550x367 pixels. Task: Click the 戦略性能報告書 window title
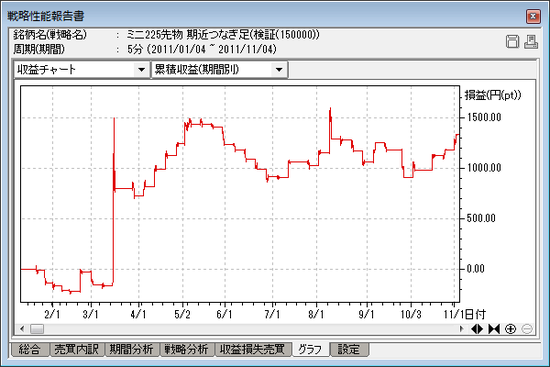tap(46, 16)
